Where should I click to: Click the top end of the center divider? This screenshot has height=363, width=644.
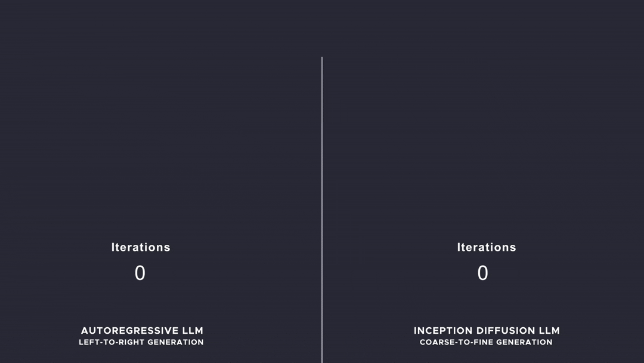pyautogui.click(x=322, y=59)
